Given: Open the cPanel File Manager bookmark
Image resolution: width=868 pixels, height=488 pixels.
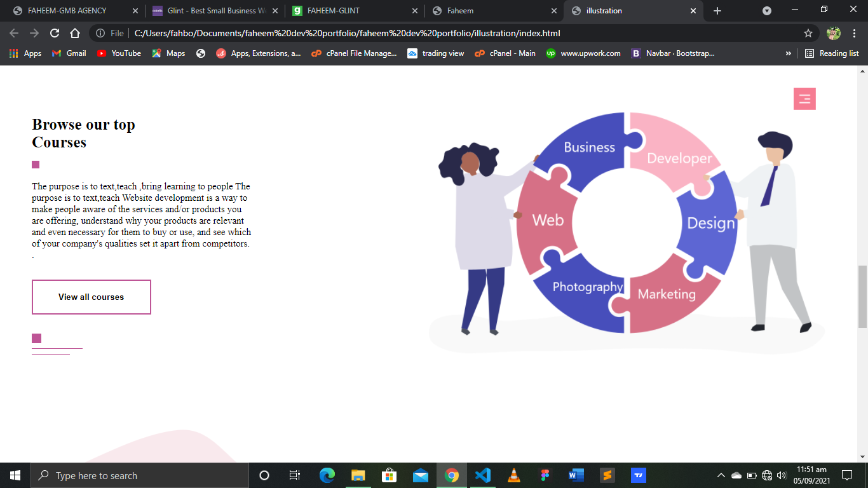Looking at the screenshot, I should point(355,53).
